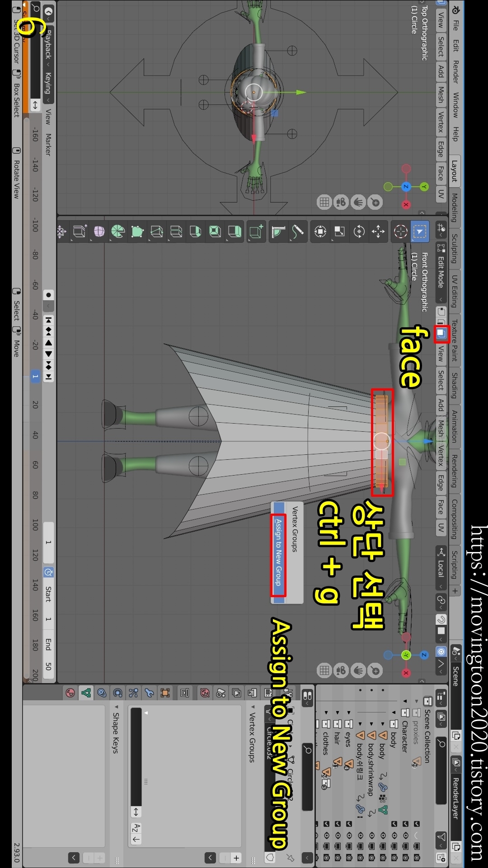Pick the Scale tool in toolbar
The image size is (488, 868).
pyautogui.click(x=339, y=232)
